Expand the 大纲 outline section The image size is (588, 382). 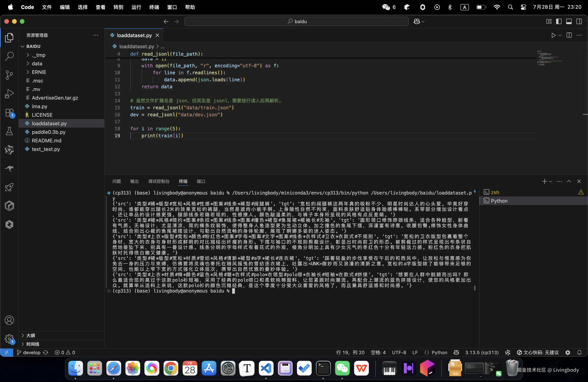(x=61, y=336)
